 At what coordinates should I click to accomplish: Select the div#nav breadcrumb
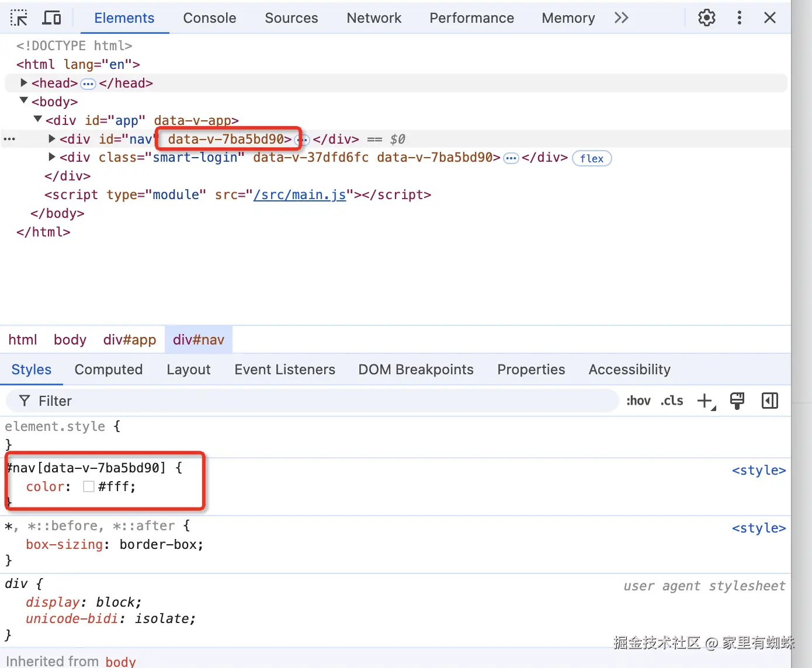pos(199,339)
